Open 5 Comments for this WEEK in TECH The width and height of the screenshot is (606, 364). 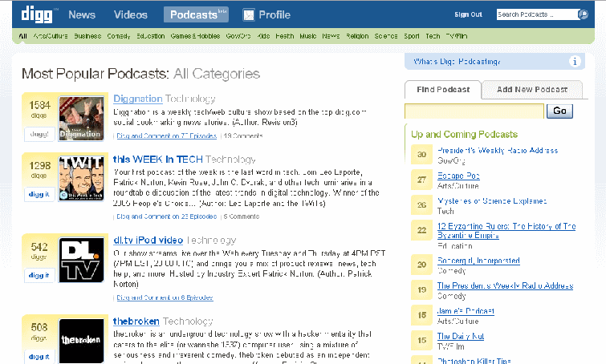pyautogui.click(x=241, y=216)
